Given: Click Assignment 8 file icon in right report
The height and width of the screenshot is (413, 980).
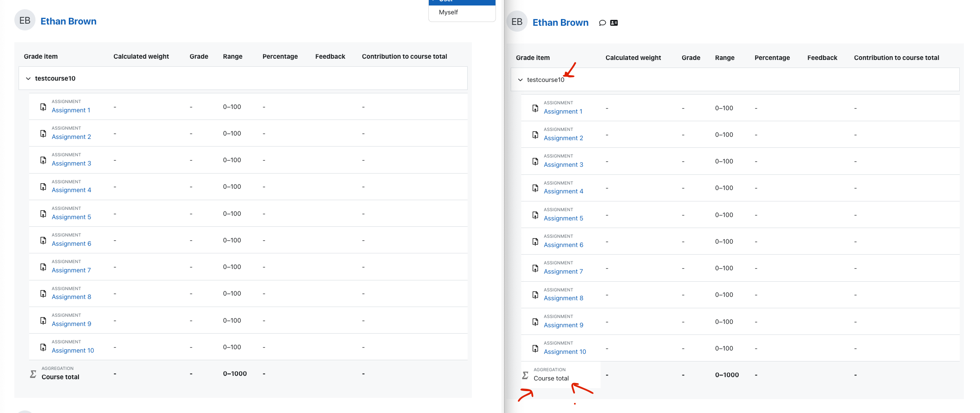Looking at the screenshot, I should (x=535, y=295).
